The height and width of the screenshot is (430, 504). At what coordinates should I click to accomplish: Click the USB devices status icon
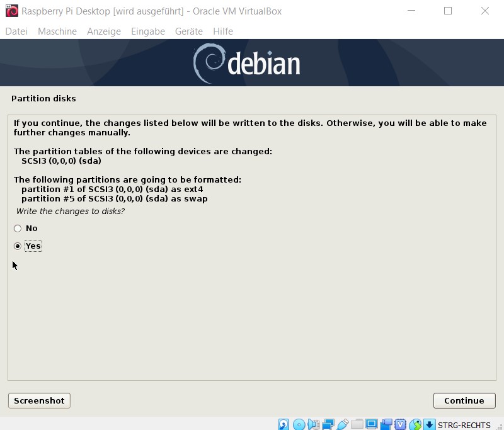click(x=343, y=424)
